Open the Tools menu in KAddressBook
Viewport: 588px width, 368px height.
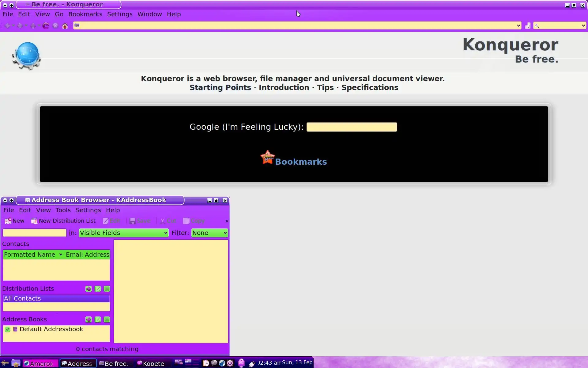(x=63, y=210)
